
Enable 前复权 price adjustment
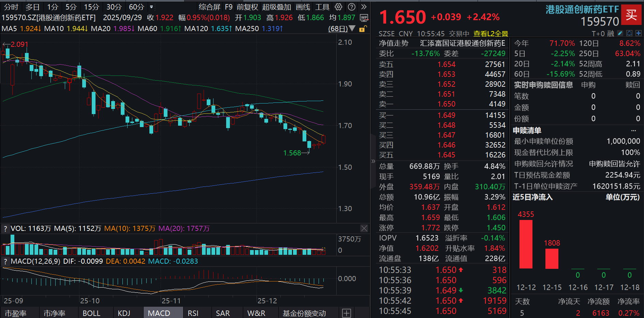[x=247, y=6]
